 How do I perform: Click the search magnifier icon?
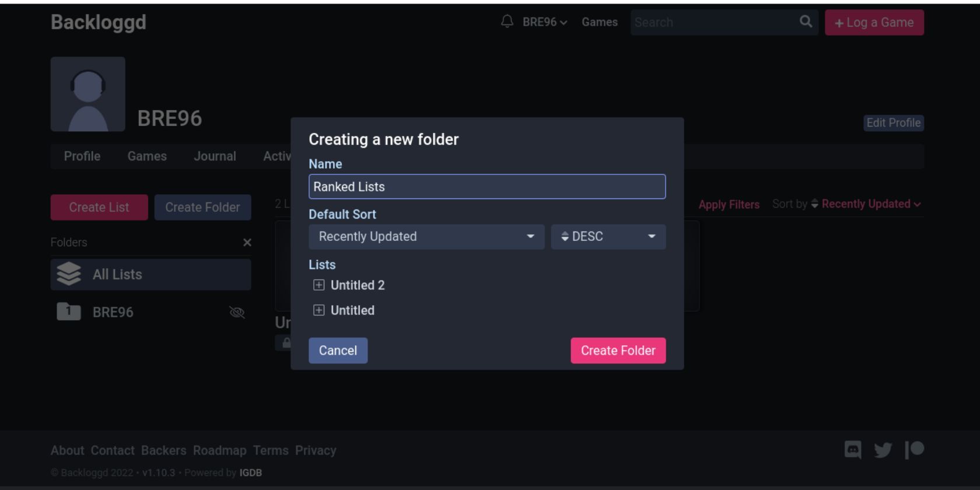point(806,22)
